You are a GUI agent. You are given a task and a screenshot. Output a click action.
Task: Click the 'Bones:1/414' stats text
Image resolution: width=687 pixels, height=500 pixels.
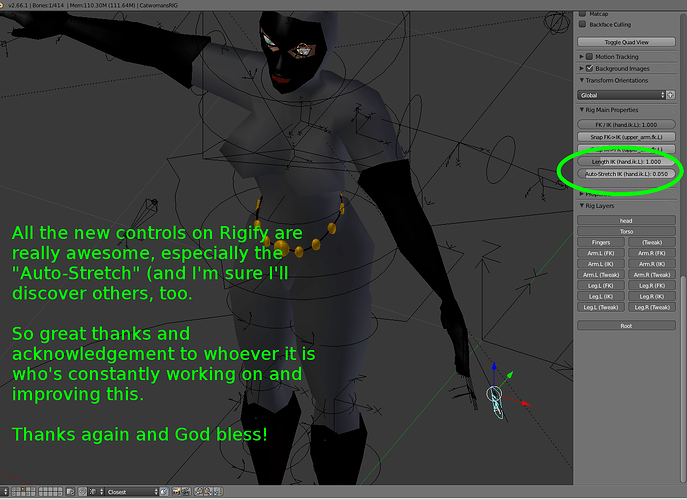48,5
